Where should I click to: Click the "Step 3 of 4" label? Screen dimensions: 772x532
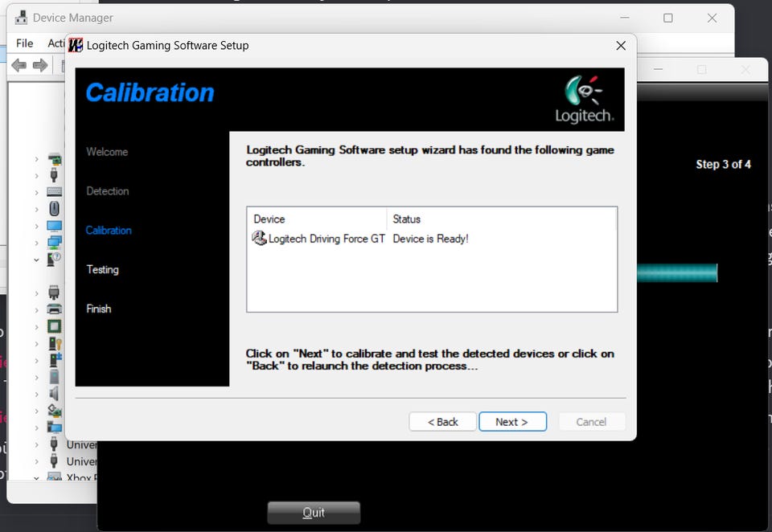pyautogui.click(x=723, y=165)
